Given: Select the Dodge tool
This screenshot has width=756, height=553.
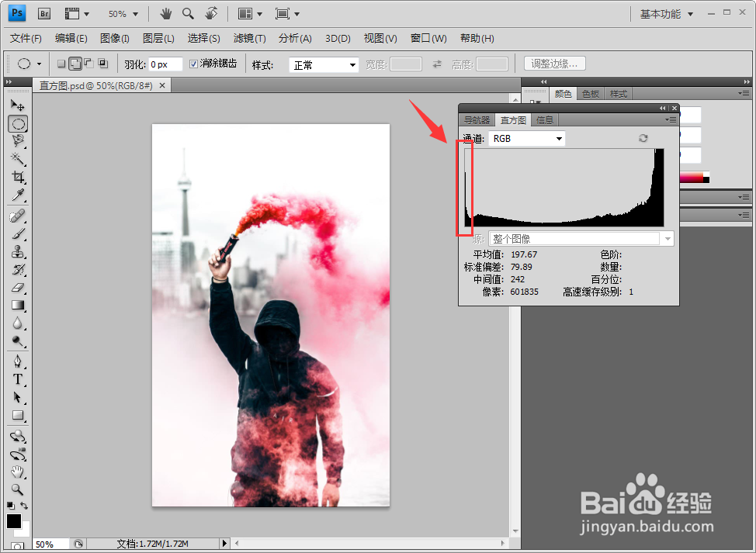Looking at the screenshot, I should tap(18, 341).
